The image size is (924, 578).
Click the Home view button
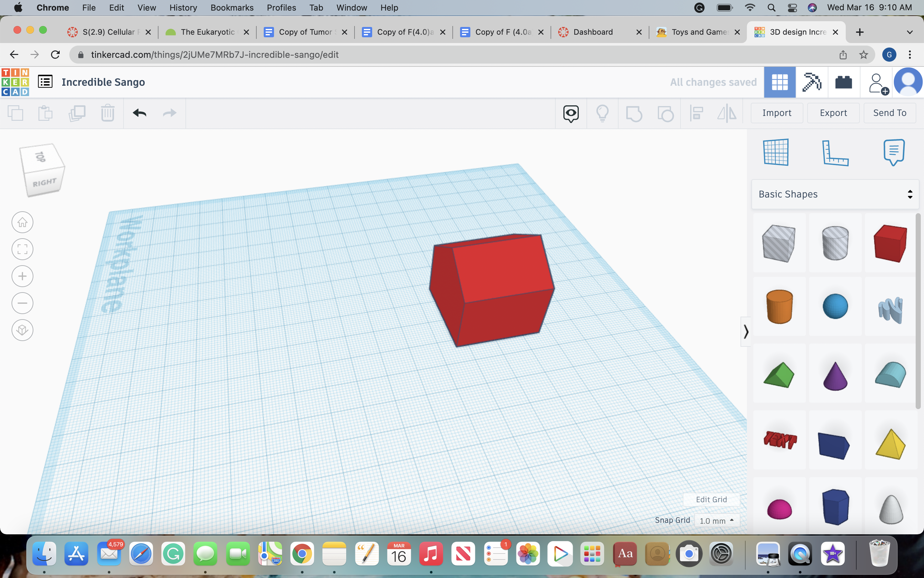[x=22, y=222]
